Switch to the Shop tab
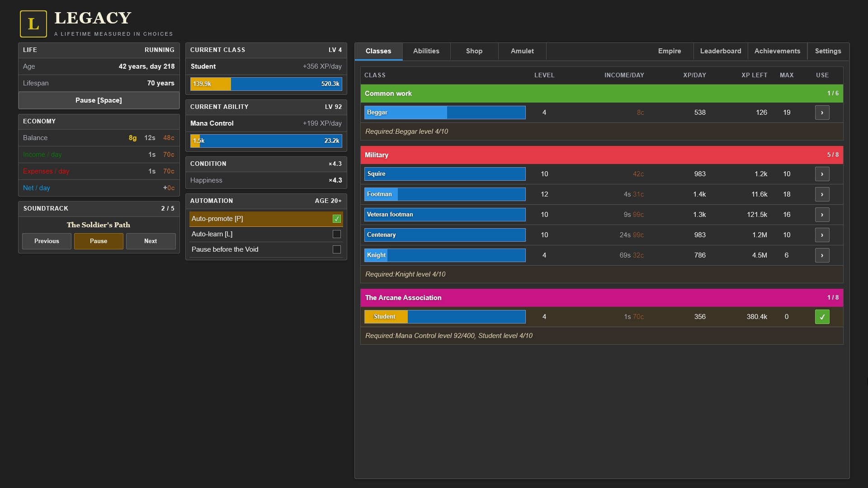 tap(474, 51)
